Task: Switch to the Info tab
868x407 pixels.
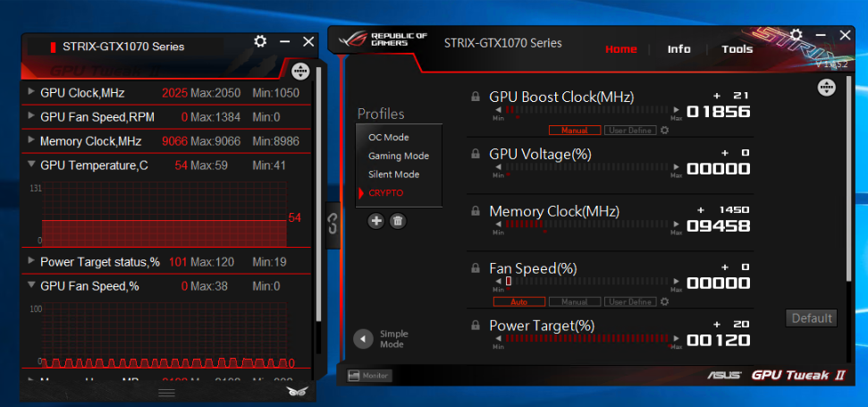Action: (678, 49)
